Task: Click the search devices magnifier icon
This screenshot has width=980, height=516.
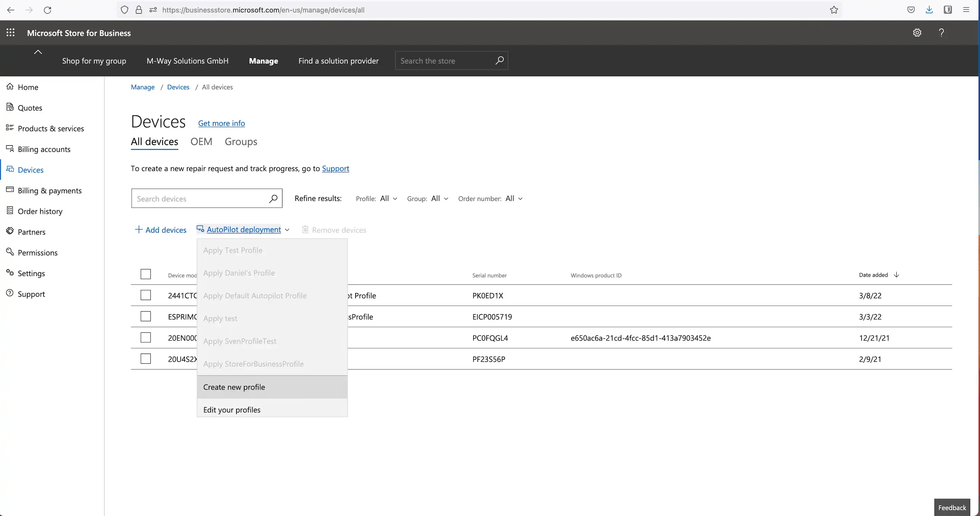Action: 273,199
